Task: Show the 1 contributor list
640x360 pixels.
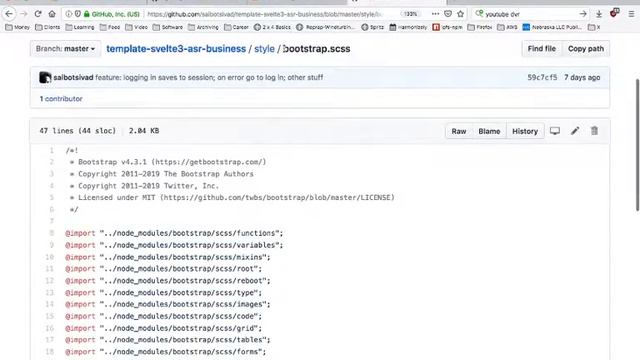Action: 61,99
